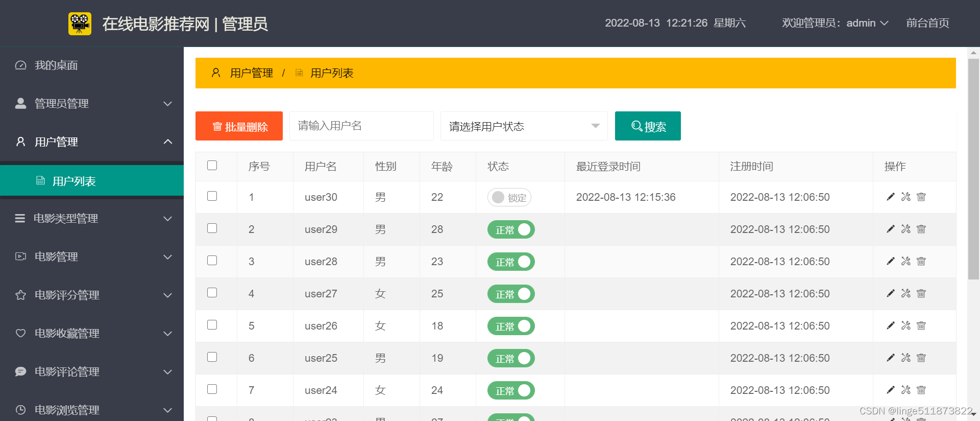This screenshot has width=980, height=421.
Task: Check the box for user25 row
Action: click(x=212, y=357)
